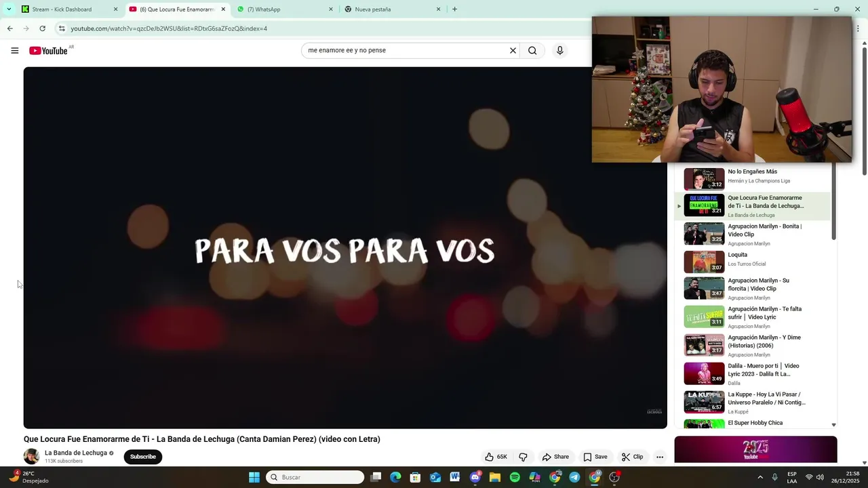Go back in browser history

(9, 28)
